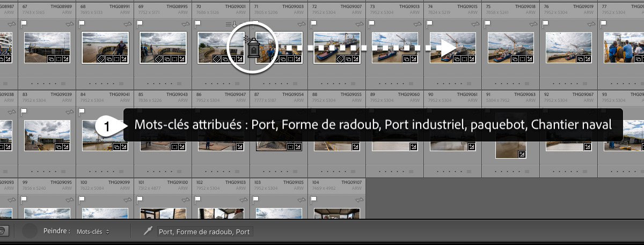Toggle the flag on photo THG09013
The height and width of the screenshot is (245, 644).
pyautogui.click(x=371, y=24)
